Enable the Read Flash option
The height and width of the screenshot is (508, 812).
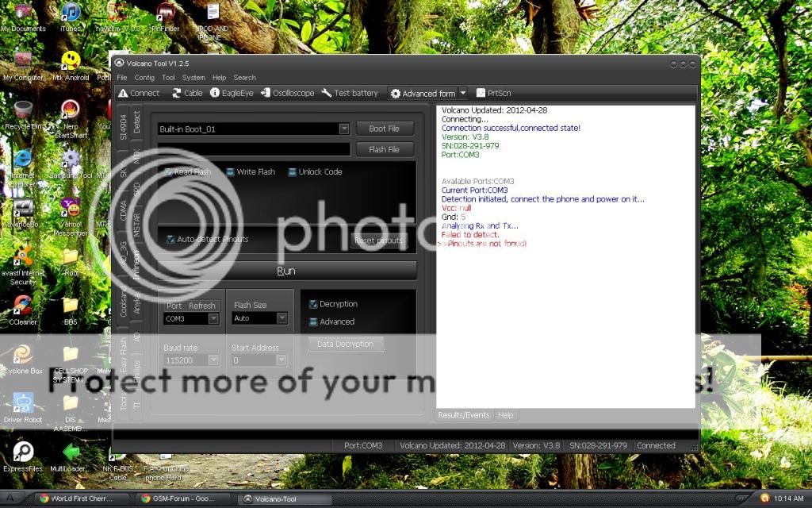tap(169, 171)
